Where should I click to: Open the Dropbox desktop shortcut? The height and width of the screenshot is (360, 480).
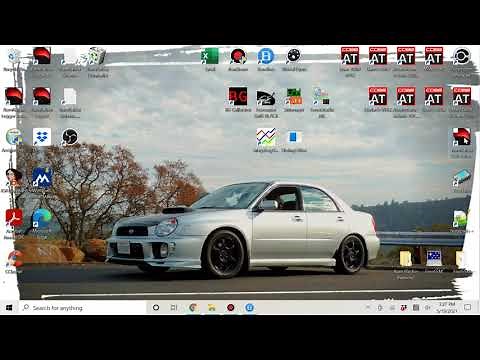click(42, 137)
